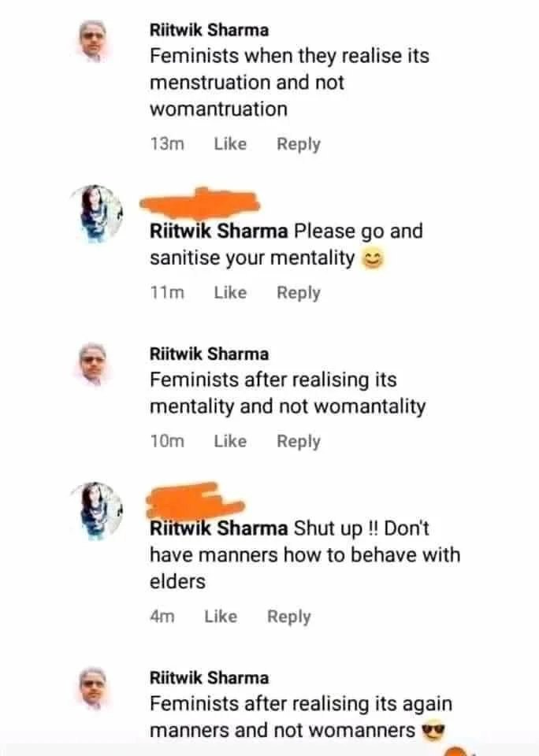Like the 13m menstruation comment
The height and width of the screenshot is (756, 539).
pos(230,143)
